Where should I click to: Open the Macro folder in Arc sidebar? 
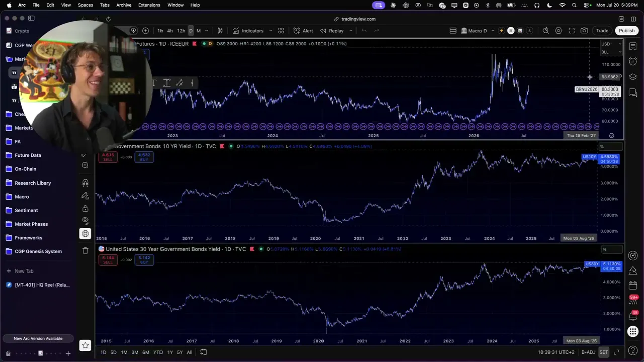click(x=22, y=197)
